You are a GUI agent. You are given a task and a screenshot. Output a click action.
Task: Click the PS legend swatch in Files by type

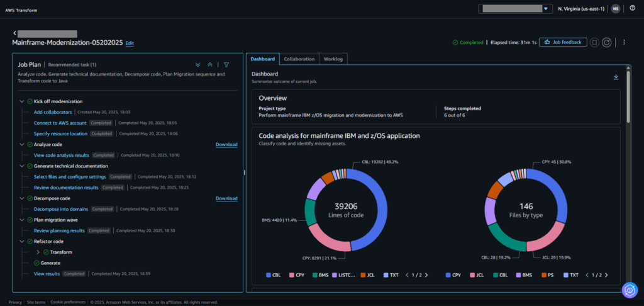point(544,275)
